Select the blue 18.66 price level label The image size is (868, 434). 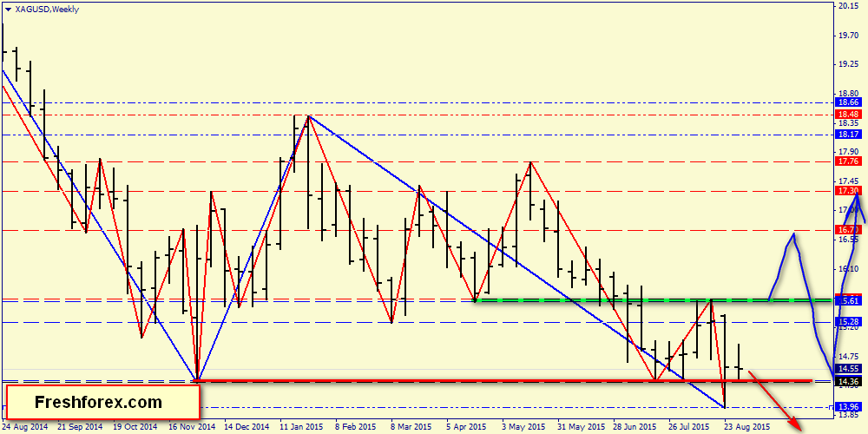[849, 103]
